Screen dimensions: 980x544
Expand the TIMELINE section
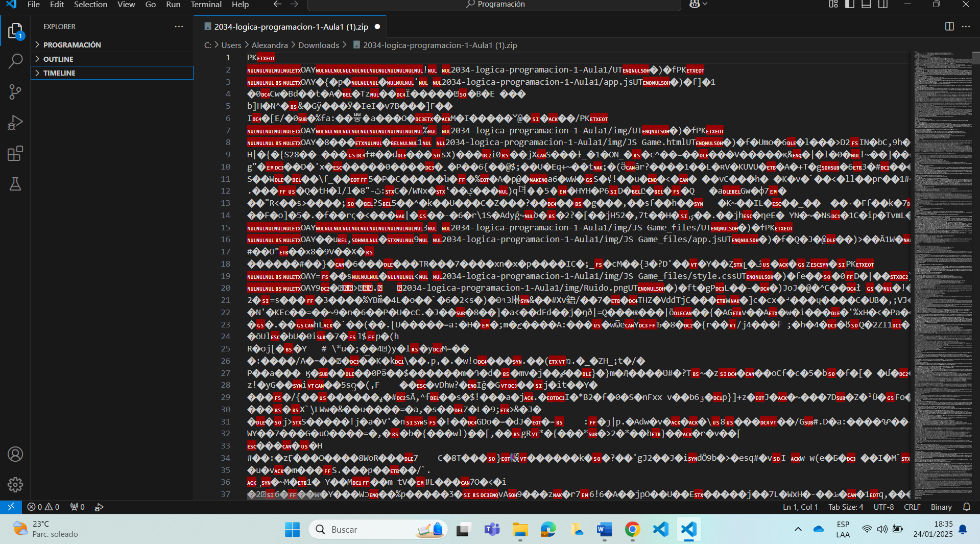pos(112,73)
